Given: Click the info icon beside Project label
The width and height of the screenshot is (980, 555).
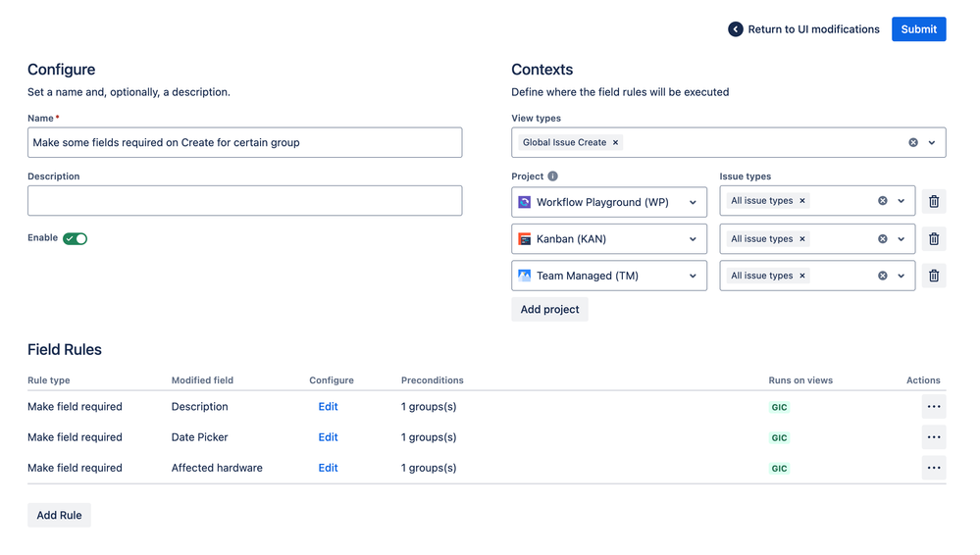Looking at the screenshot, I should point(552,177).
